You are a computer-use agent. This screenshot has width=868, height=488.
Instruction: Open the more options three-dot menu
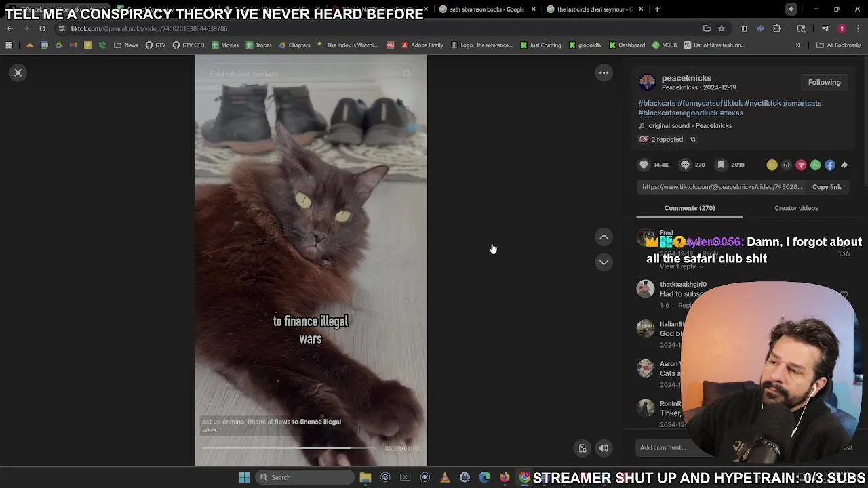pos(604,73)
